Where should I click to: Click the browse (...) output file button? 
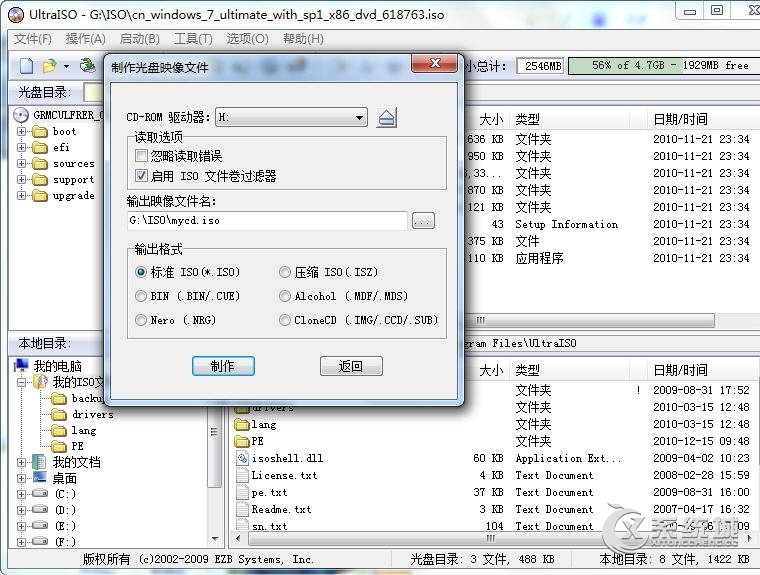423,221
